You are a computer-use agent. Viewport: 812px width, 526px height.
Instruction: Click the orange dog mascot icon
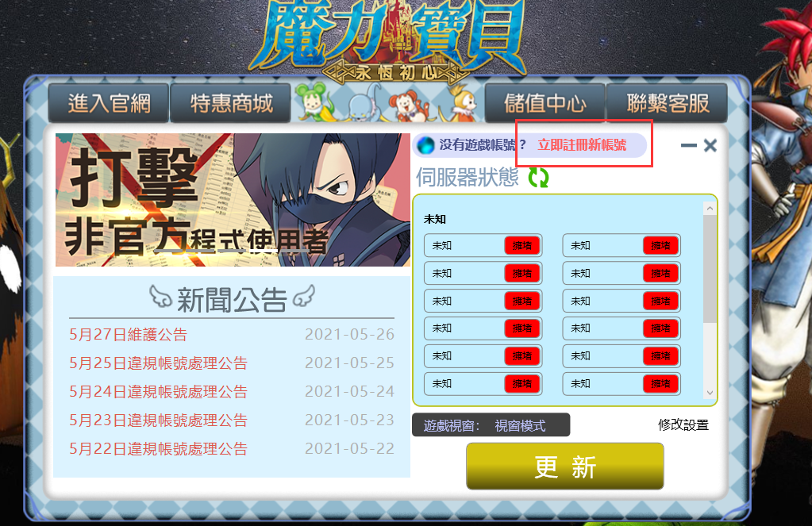click(409, 105)
